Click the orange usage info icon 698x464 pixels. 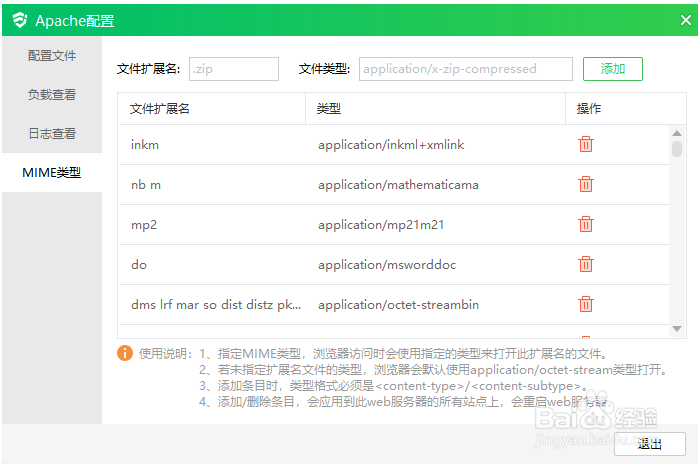(125, 353)
